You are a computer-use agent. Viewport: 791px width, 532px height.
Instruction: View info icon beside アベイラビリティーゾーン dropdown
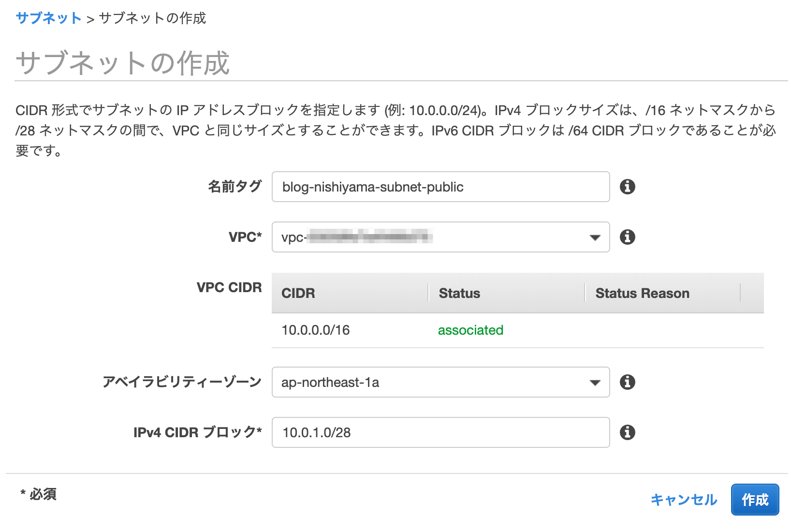pos(629,383)
